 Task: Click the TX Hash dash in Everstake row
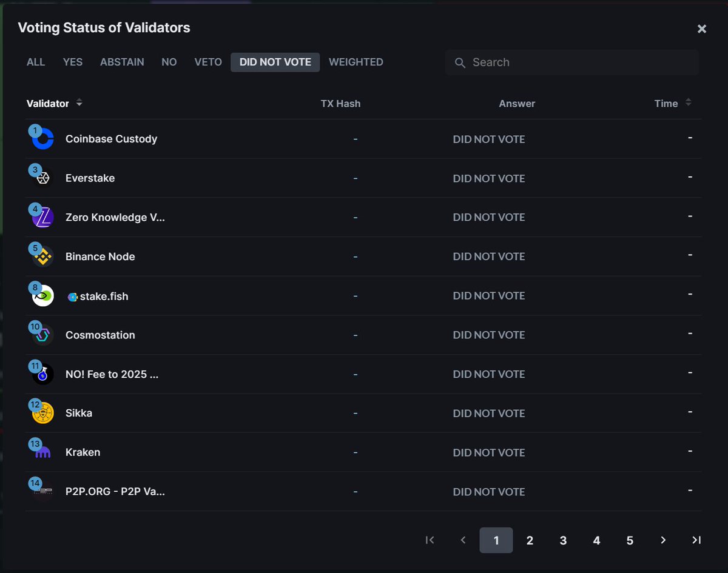(356, 178)
